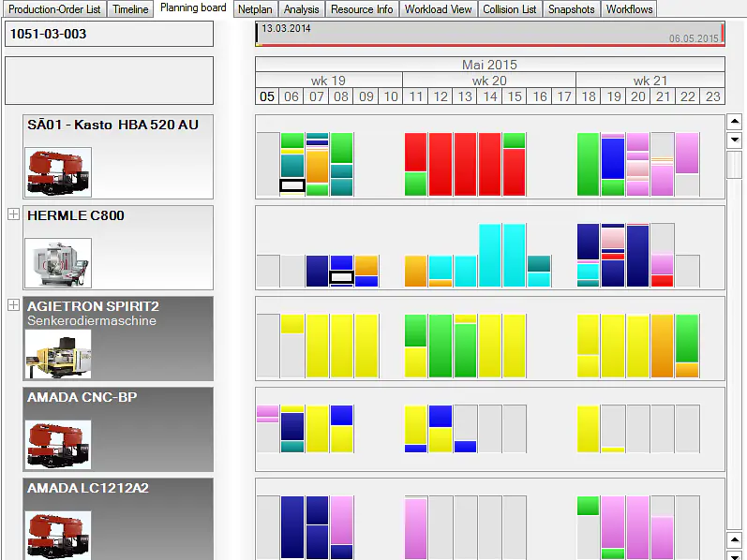Expand the HERMLE C800 resource row

[13, 214]
